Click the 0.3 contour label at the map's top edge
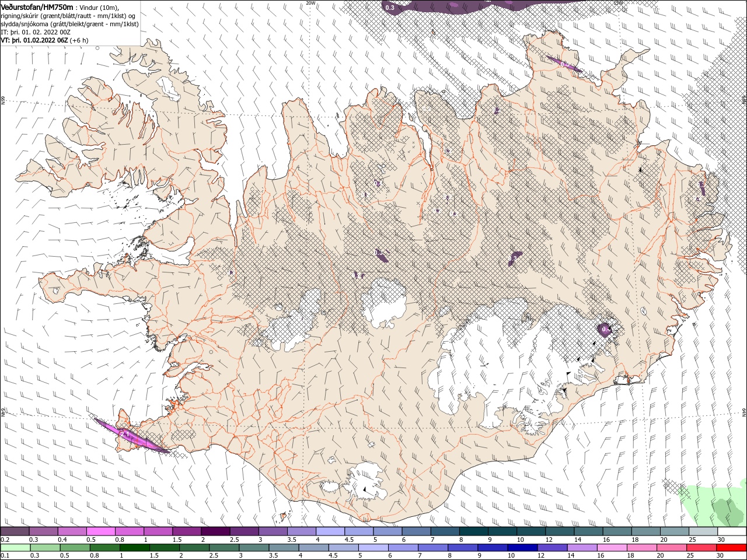 pos(390,7)
